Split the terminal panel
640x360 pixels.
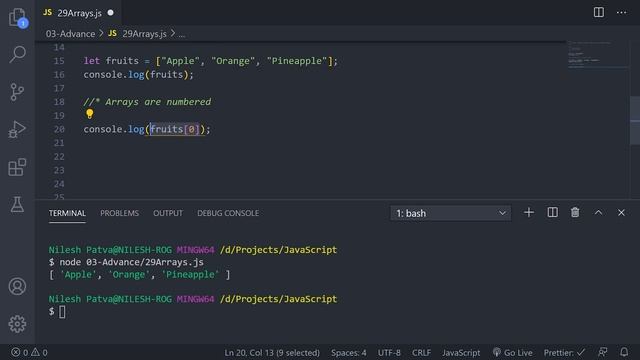(552, 213)
